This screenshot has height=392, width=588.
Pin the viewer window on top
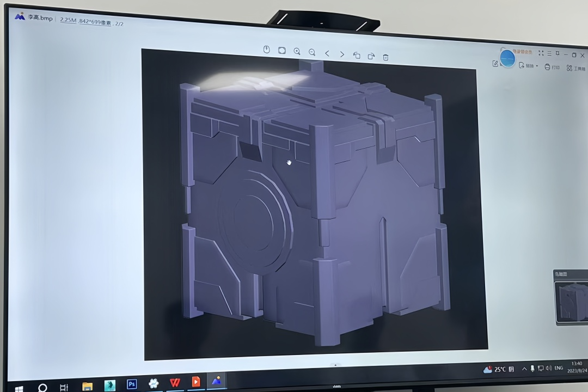click(x=557, y=53)
